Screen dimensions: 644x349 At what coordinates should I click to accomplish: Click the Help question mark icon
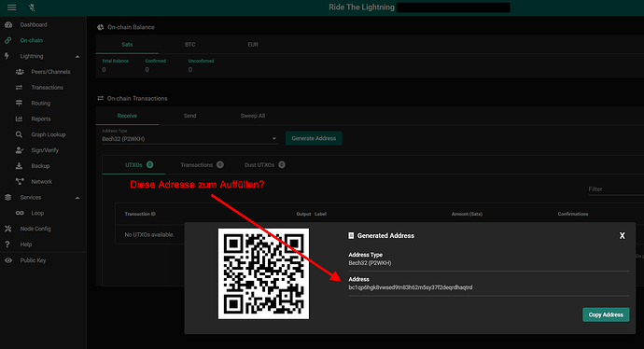[7, 244]
